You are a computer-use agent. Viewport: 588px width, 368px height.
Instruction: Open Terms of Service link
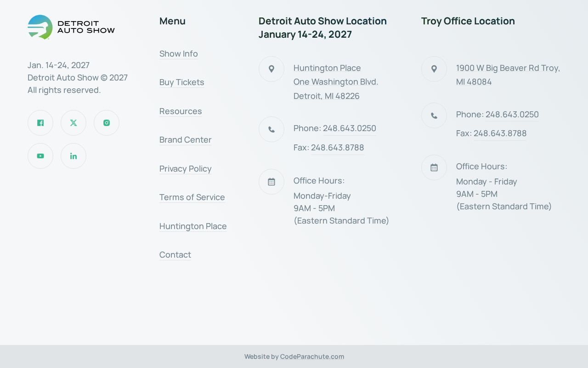click(x=192, y=197)
